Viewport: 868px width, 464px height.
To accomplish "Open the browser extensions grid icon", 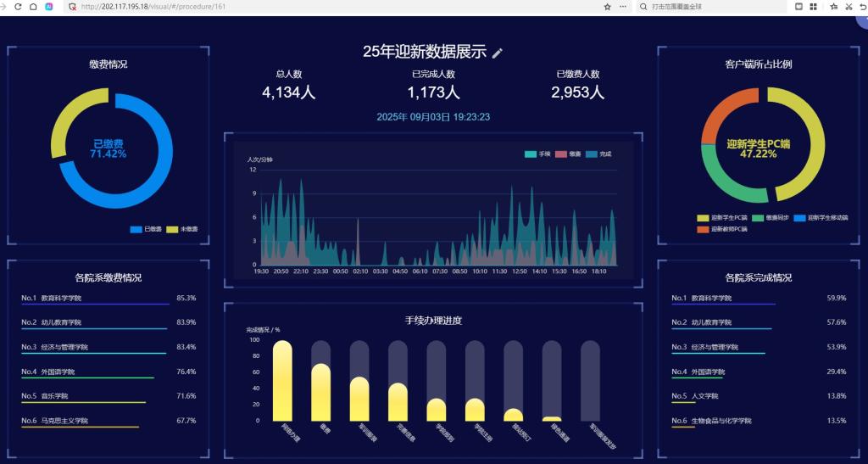I will 814,6.
